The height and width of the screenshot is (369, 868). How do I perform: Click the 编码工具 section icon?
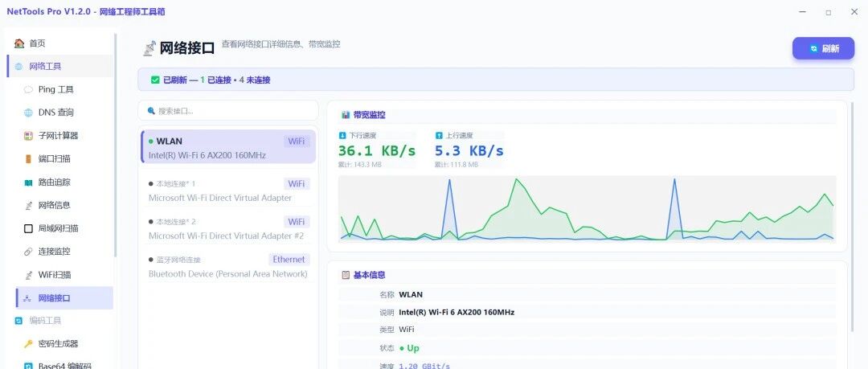point(18,321)
